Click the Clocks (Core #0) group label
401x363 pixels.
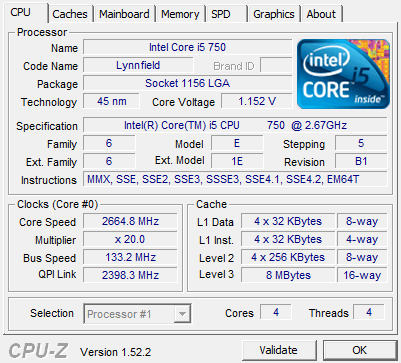tap(58, 204)
